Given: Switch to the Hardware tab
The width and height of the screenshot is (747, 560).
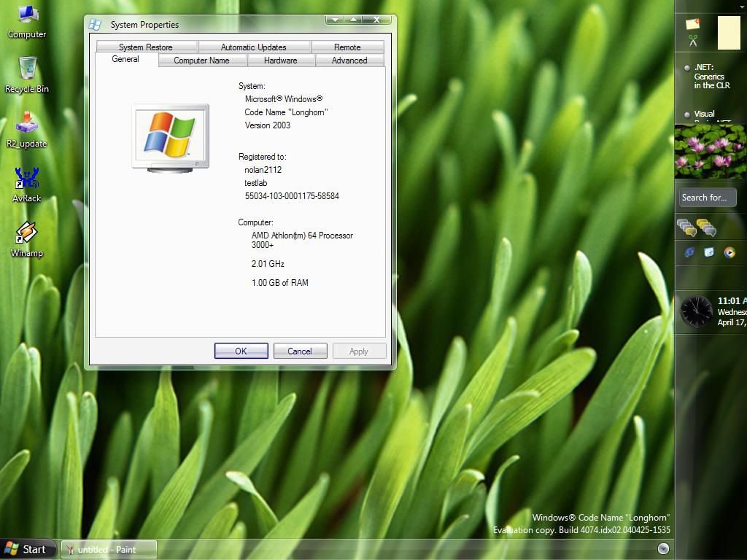Looking at the screenshot, I should click(x=281, y=60).
